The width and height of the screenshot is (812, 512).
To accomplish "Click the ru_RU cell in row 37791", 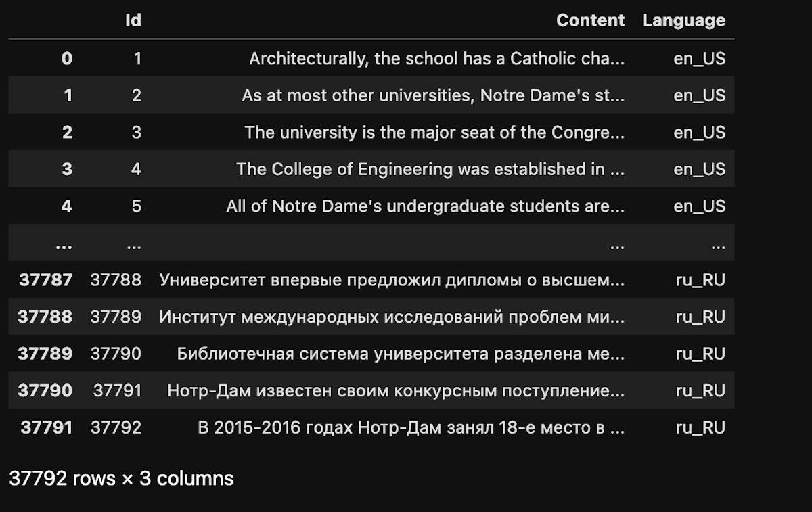I will [700, 427].
